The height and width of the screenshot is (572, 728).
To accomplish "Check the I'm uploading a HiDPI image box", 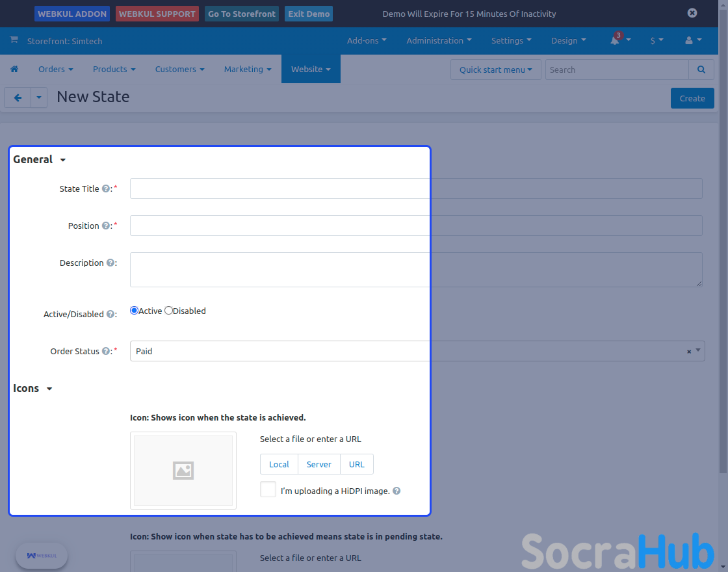I will point(268,489).
